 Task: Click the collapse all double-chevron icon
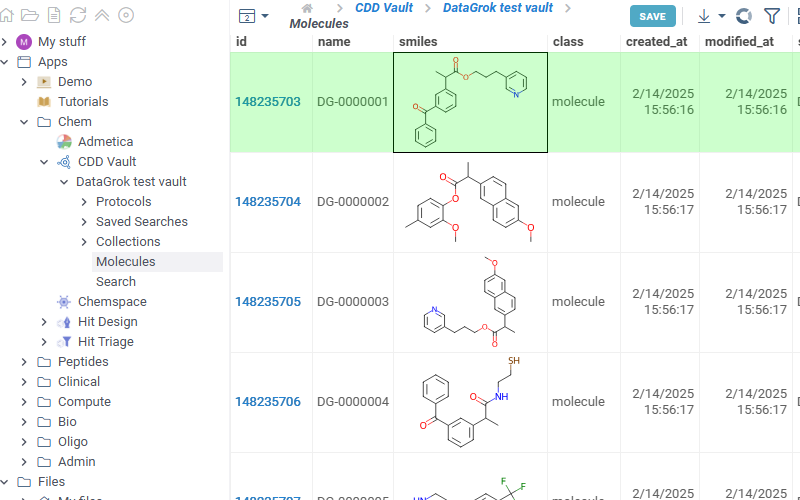101,15
